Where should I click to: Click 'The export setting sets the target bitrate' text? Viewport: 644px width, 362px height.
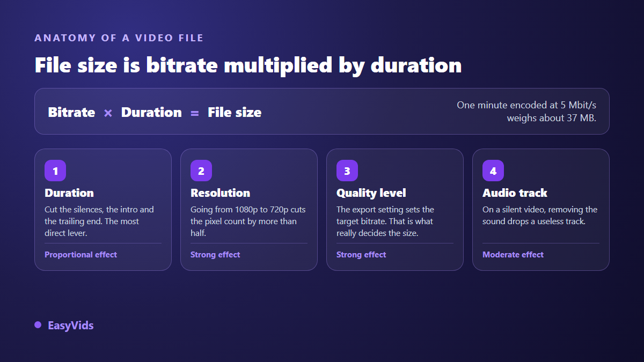point(385,221)
